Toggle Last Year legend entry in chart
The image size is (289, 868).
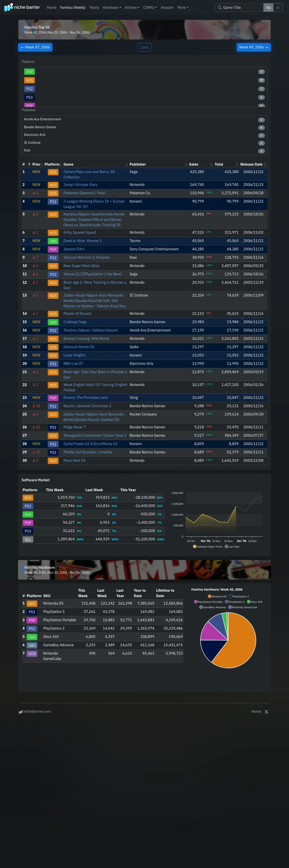[x=232, y=546]
